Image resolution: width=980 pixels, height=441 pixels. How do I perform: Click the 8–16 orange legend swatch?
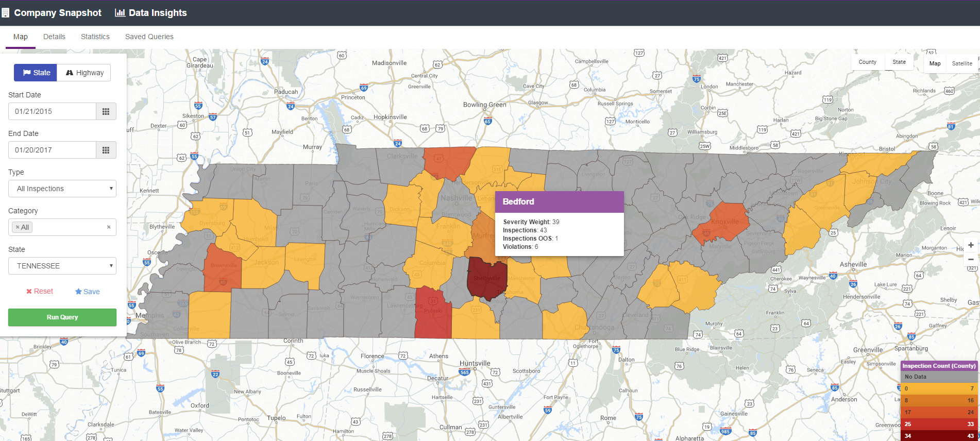[939, 400]
